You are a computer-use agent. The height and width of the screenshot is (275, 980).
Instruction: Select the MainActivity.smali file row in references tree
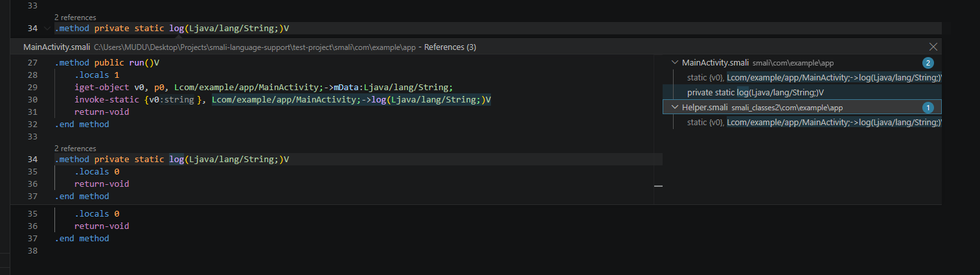click(802, 63)
